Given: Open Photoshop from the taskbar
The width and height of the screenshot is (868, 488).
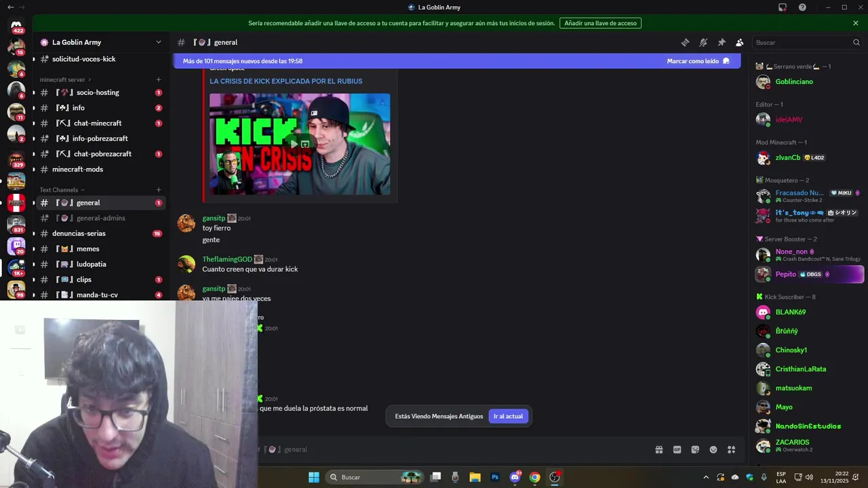Looking at the screenshot, I should click(x=495, y=477).
